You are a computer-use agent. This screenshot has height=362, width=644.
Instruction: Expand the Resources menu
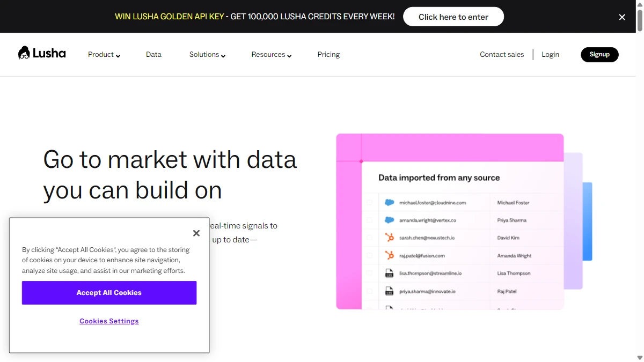272,55
